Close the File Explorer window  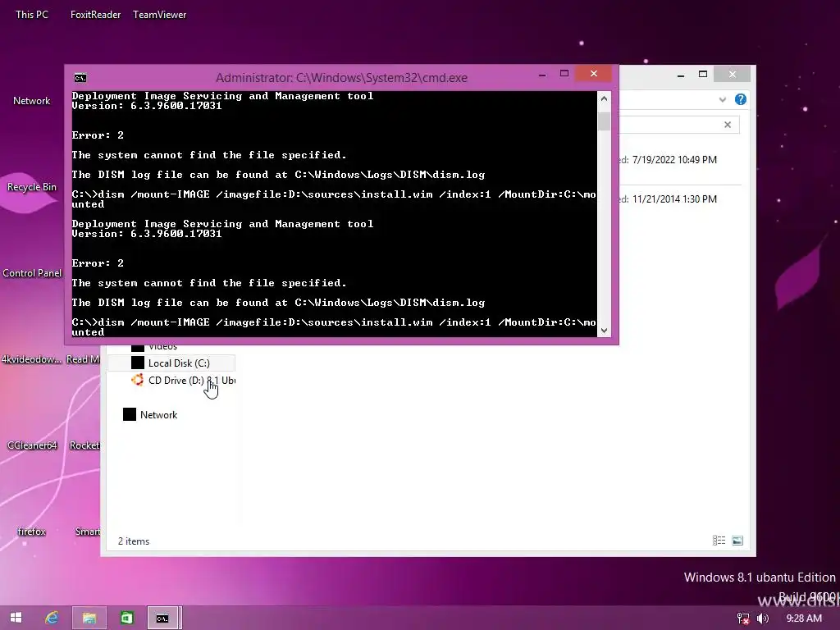pyautogui.click(x=733, y=75)
